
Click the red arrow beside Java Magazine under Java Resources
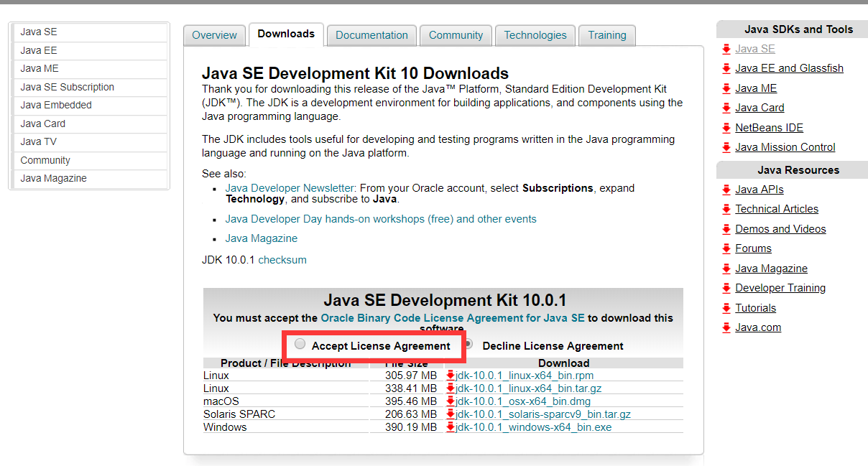click(726, 269)
